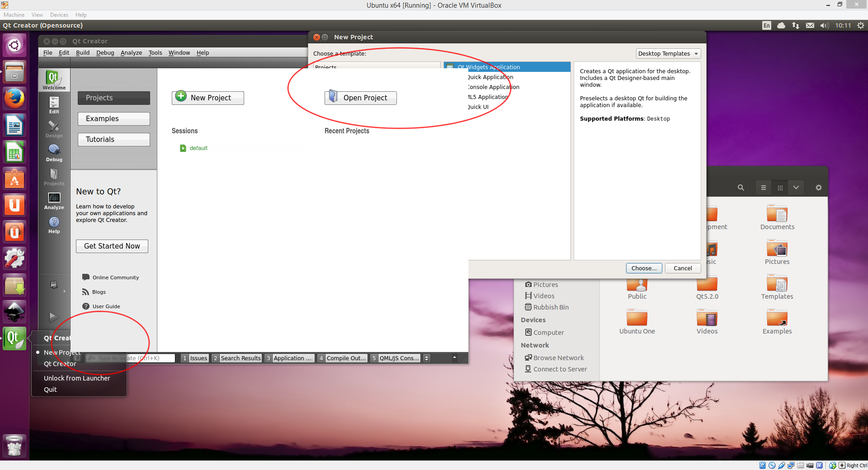Image resolution: width=868 pixels, height=470 pixels.
Task: Launch Firefox from the Ubuntu launcher
Action: pos(14,98)
